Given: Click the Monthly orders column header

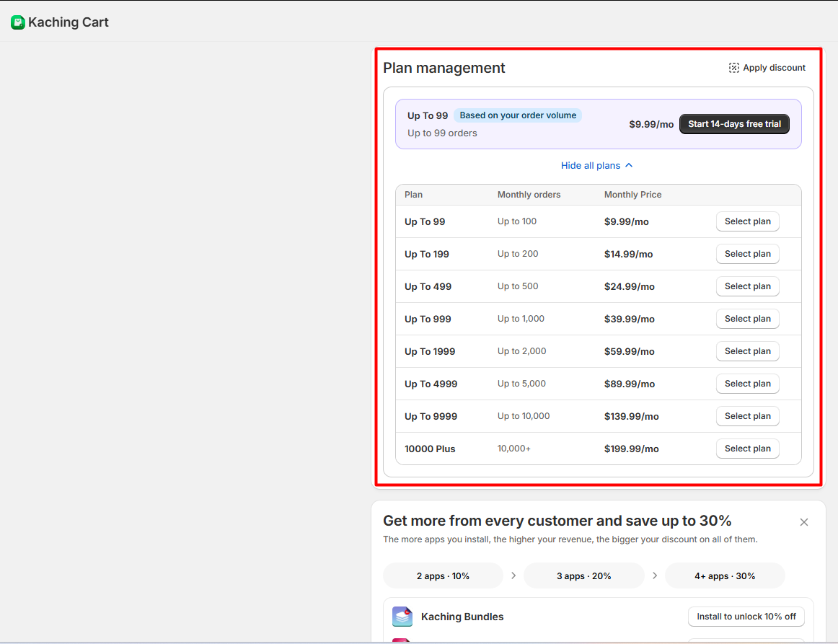Looking at the screenshot, I should 529,195.
